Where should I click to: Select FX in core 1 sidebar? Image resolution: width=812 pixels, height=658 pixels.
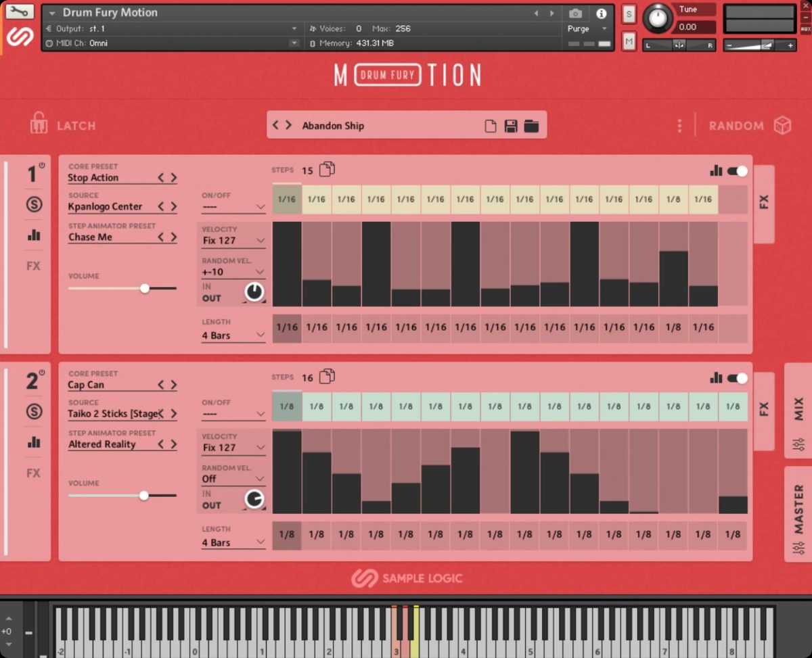coord(34,266)
